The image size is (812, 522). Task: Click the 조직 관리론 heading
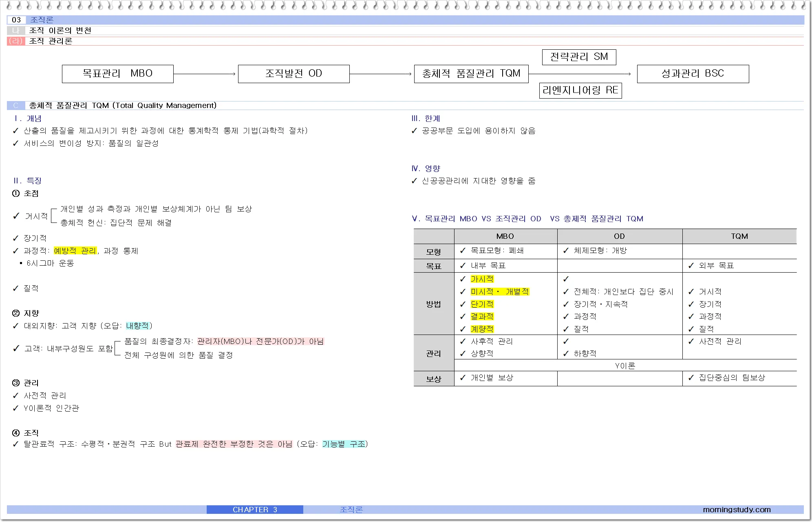tap(51, 41)
